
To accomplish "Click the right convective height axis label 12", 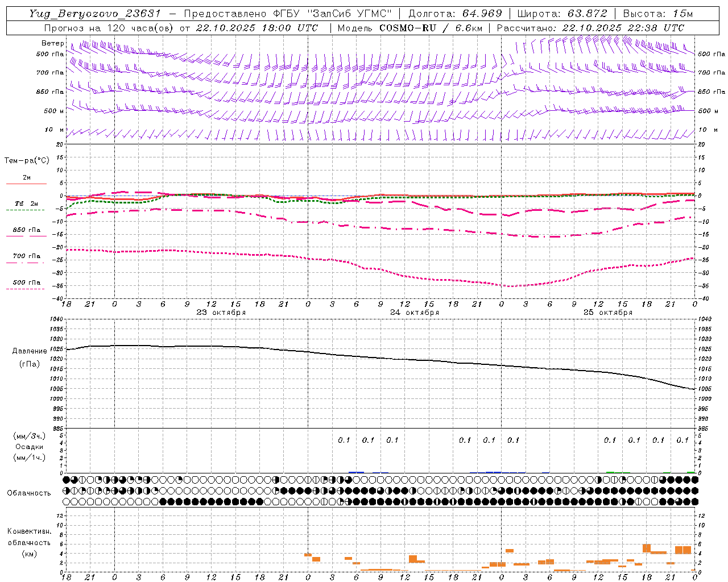I will 702,516.
